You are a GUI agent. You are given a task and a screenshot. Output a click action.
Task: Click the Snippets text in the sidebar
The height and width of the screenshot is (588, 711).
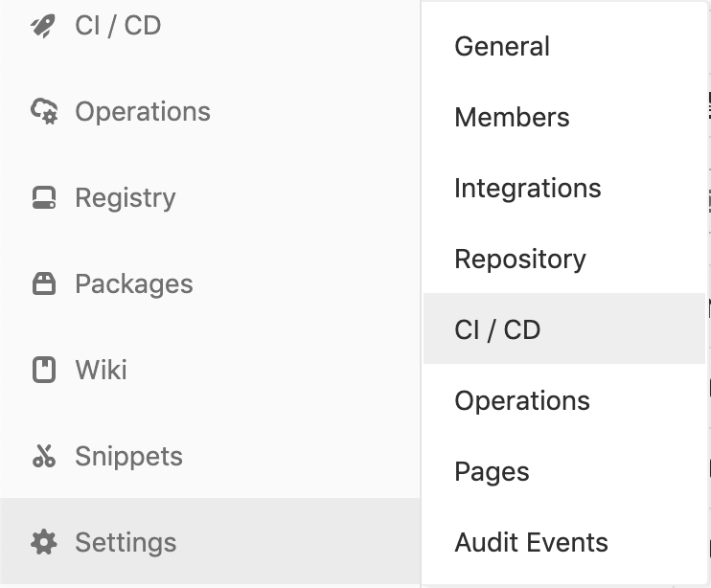coord(128,457)
